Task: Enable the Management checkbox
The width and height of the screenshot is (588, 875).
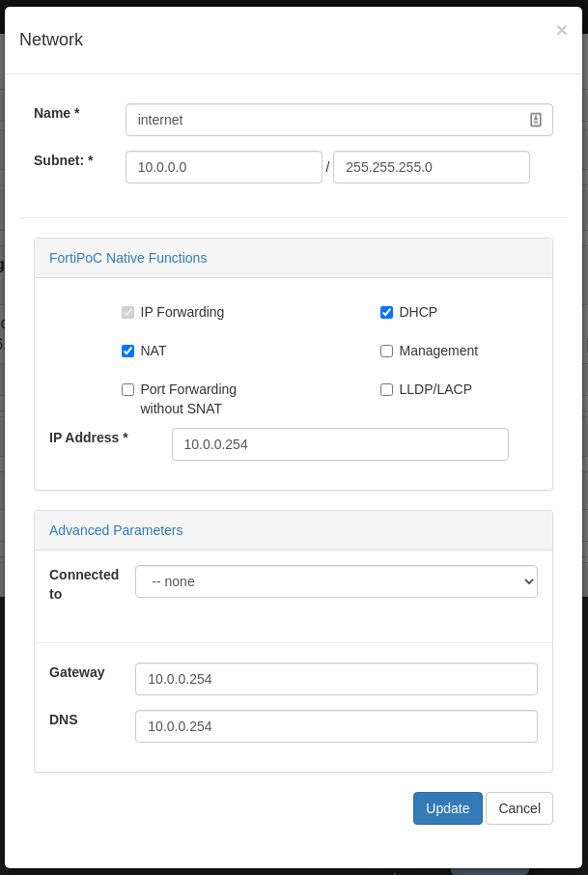Action: point(386,351)
